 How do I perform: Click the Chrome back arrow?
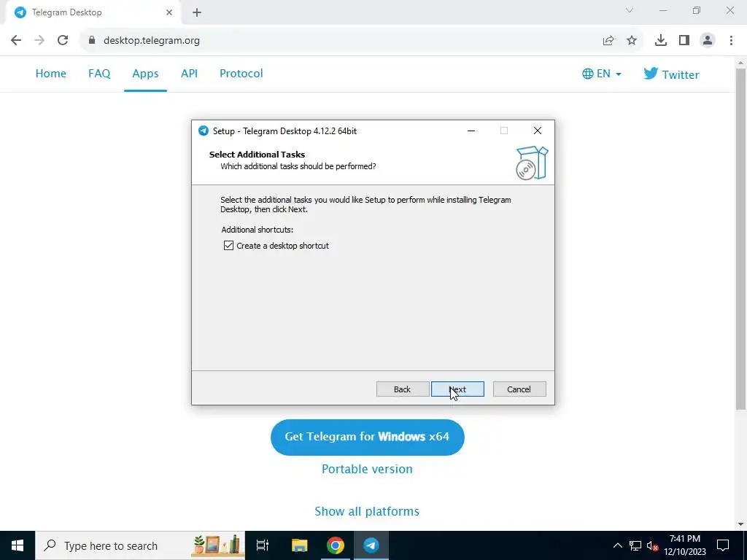16,41
